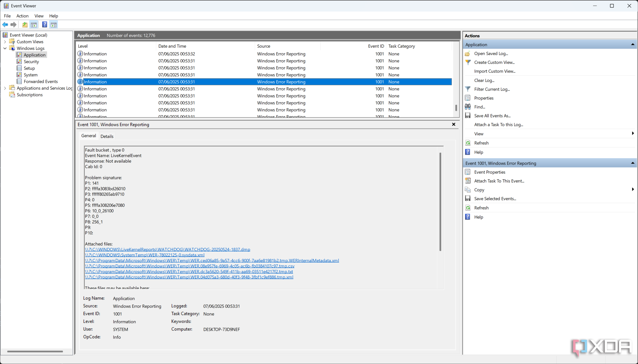Image resolution: width=638 pixels, height=364 pixels.
Task: Expand the Custom Views tree node
Action: pyautogui.click(x=5, y=42)
